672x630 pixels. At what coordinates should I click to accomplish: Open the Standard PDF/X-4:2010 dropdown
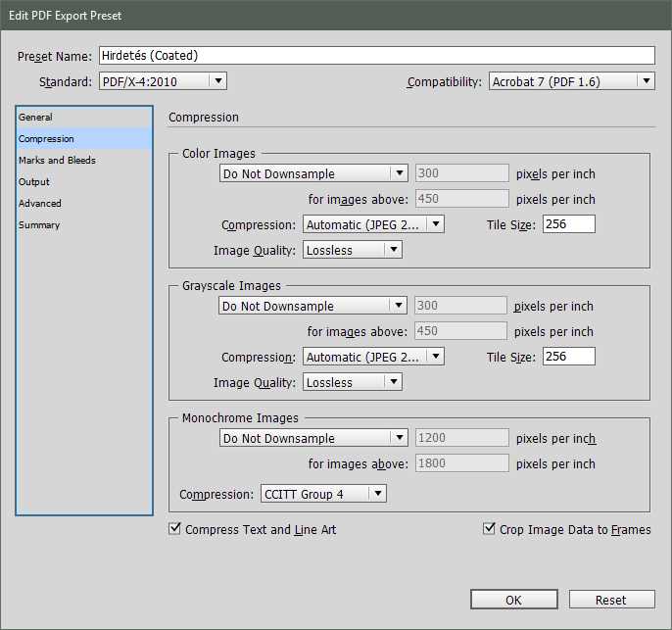coord(163,81)
